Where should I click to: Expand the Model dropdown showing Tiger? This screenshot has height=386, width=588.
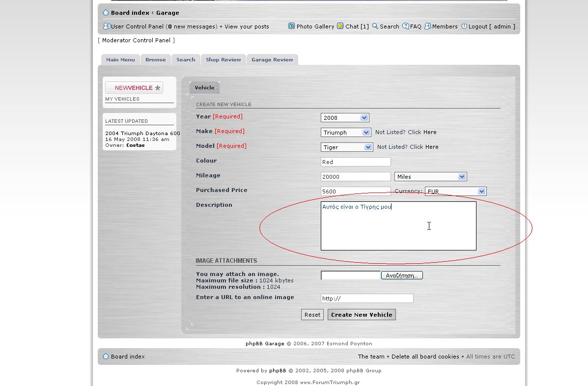(368, 147)
